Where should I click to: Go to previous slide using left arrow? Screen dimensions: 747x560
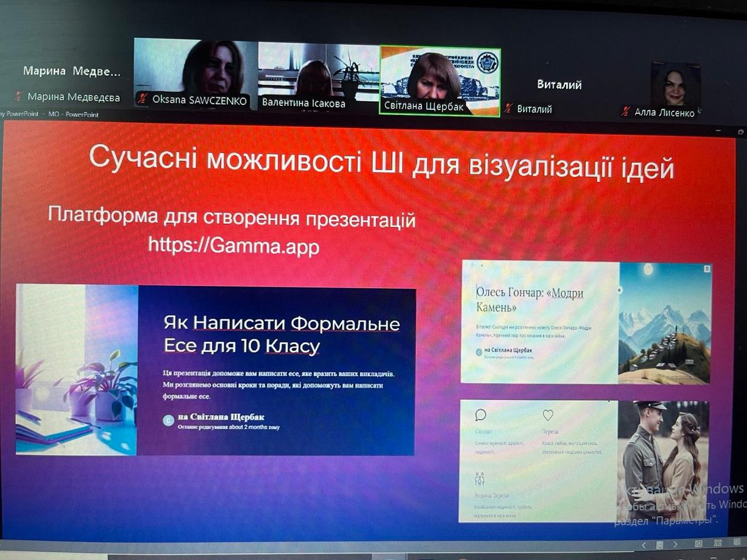coord(644,544)
